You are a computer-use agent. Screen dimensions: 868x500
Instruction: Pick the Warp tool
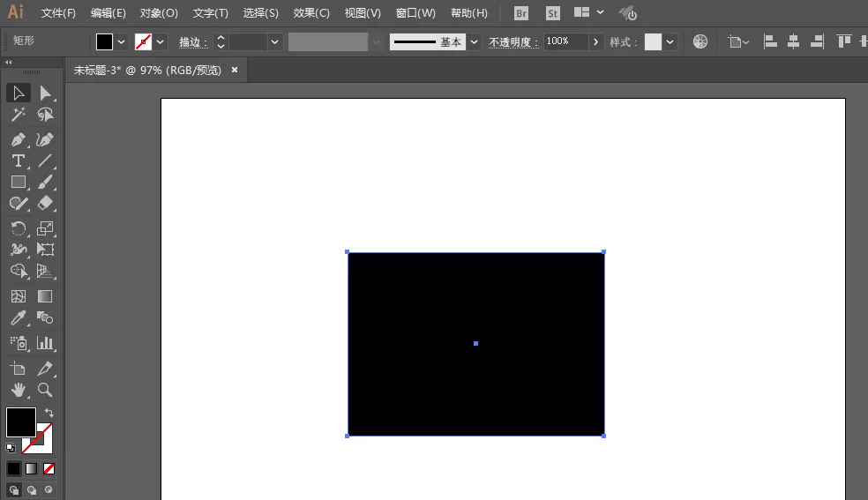(x=19, y=250)
